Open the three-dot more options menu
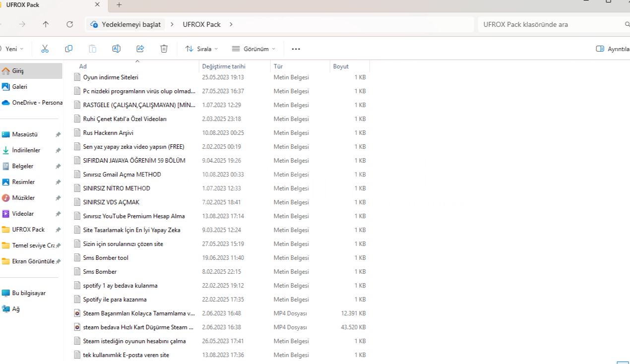Viewport: 630px width, 364px height. point(296,49)
